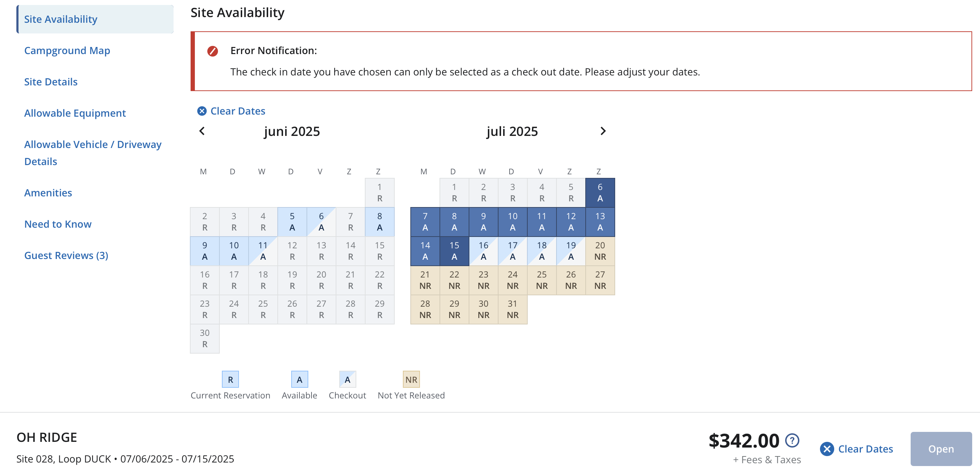This screenshot has width=980, height=476.
Task: Open the Site Details section
Action: click(x=50, y=82)
